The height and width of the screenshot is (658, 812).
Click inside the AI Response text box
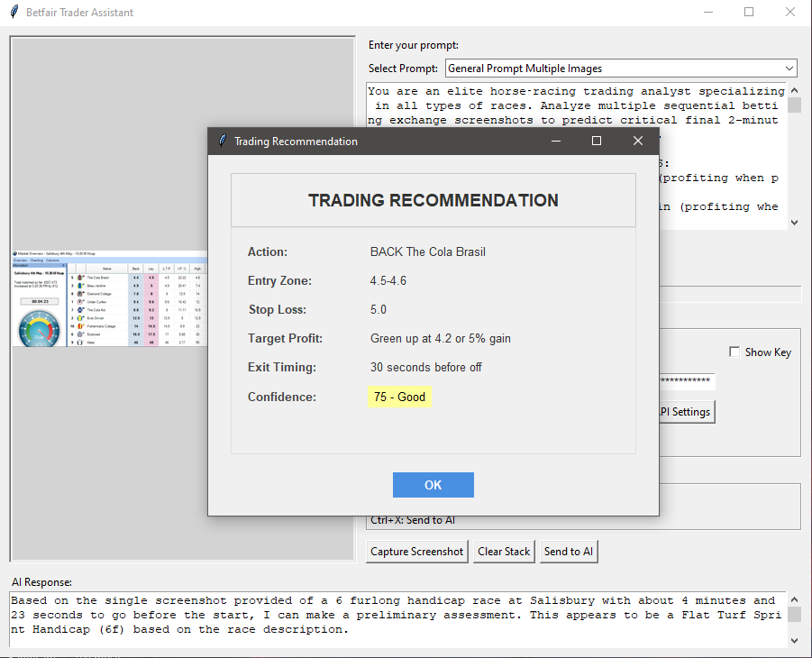click(x=398, y=619)
